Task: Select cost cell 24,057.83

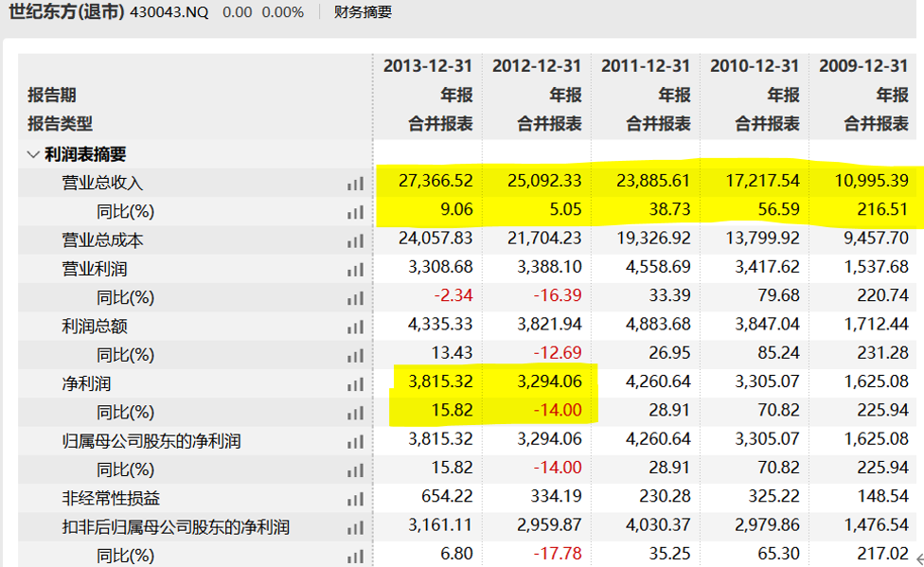Action: click(435, 239)
